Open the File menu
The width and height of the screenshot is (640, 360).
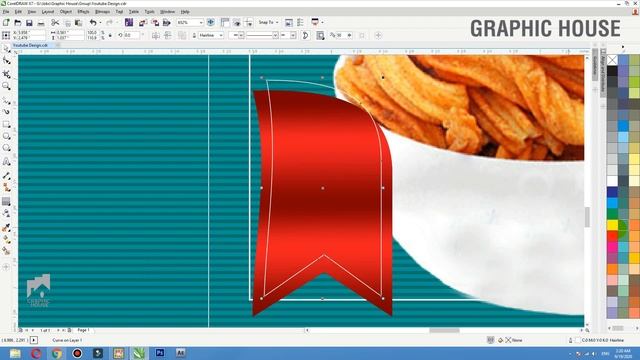tap(6, 12)
